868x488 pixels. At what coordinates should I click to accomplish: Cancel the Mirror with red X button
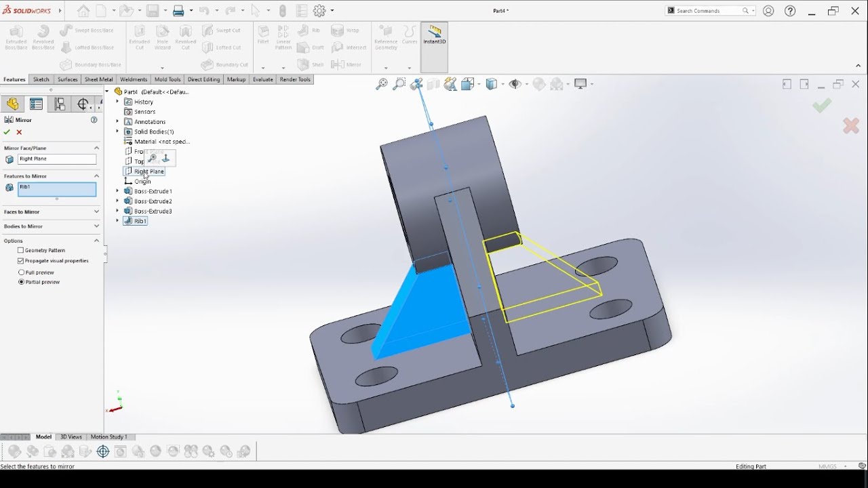[19, 132]
